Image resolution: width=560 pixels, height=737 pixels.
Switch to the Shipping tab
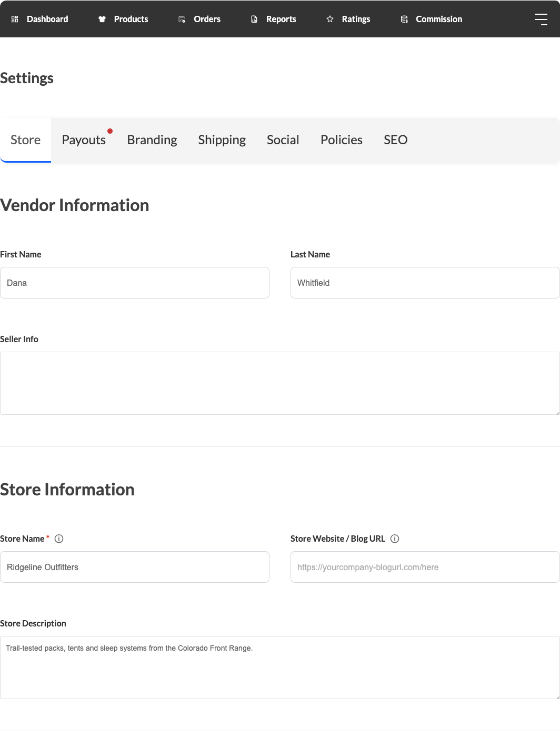pos(222,140)
